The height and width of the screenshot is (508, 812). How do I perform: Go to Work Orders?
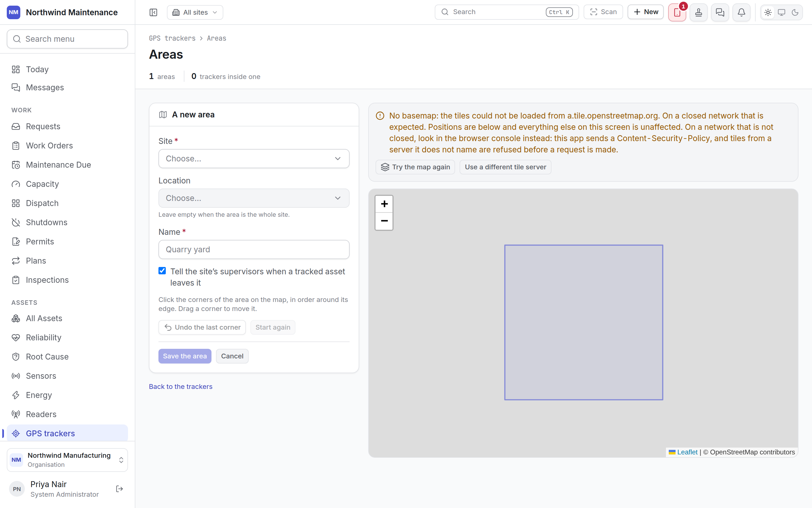click(x=67, y=145)
